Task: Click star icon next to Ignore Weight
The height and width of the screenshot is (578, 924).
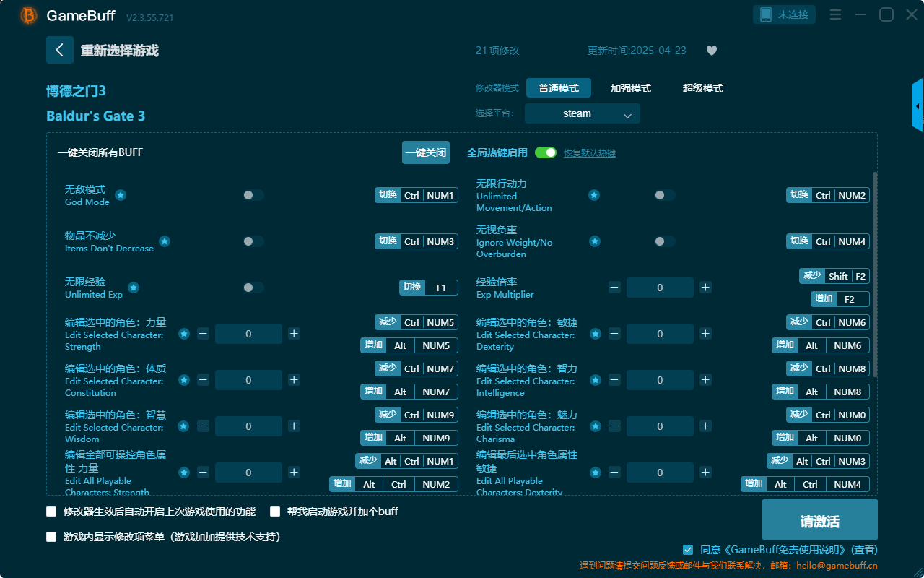Action: 595,241
